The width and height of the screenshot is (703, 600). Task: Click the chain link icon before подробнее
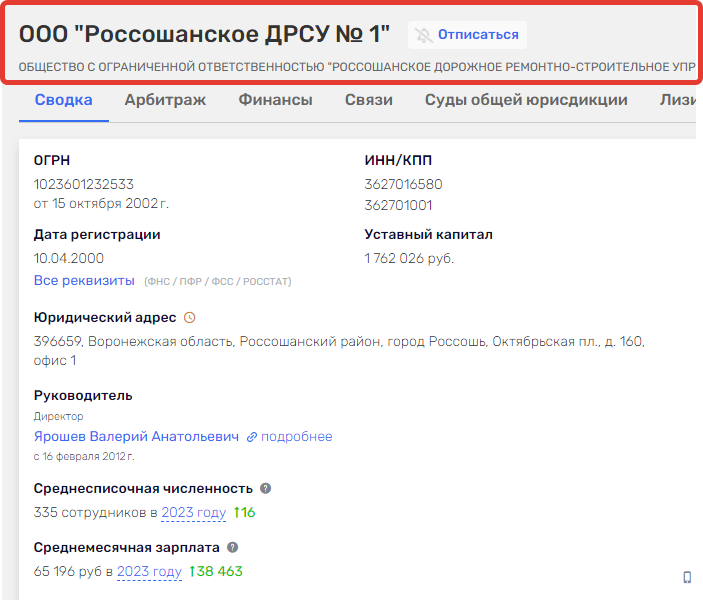[252, 437]
